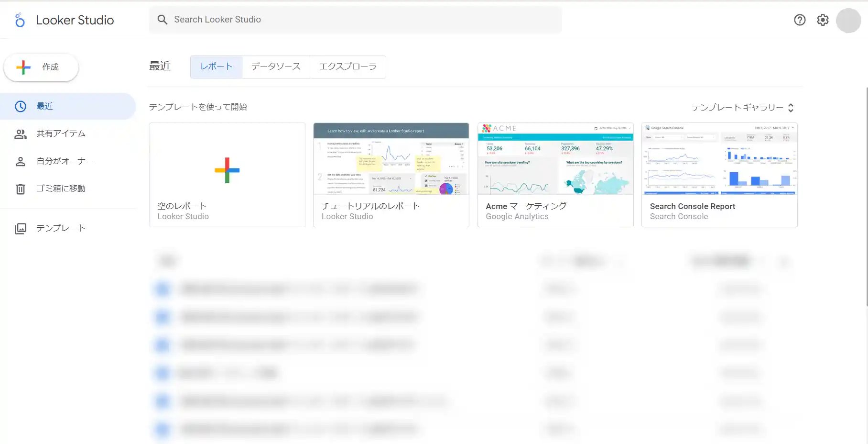Open テンプレート in the sidebar

pos(68,229)
